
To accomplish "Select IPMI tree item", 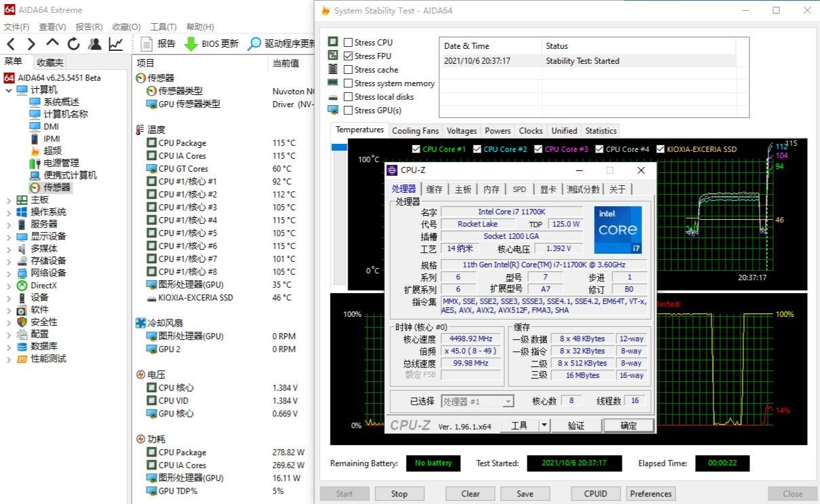I will coord(52,138).
